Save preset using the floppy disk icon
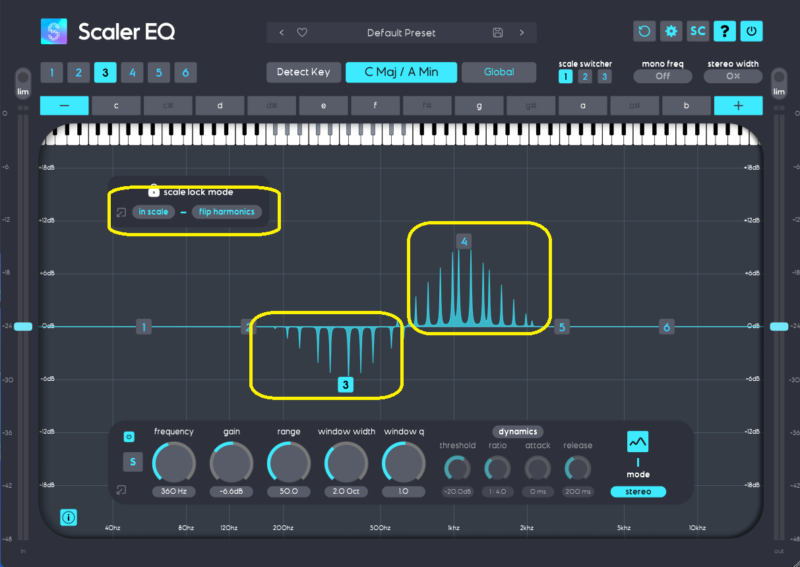 [x=498, y=32]
